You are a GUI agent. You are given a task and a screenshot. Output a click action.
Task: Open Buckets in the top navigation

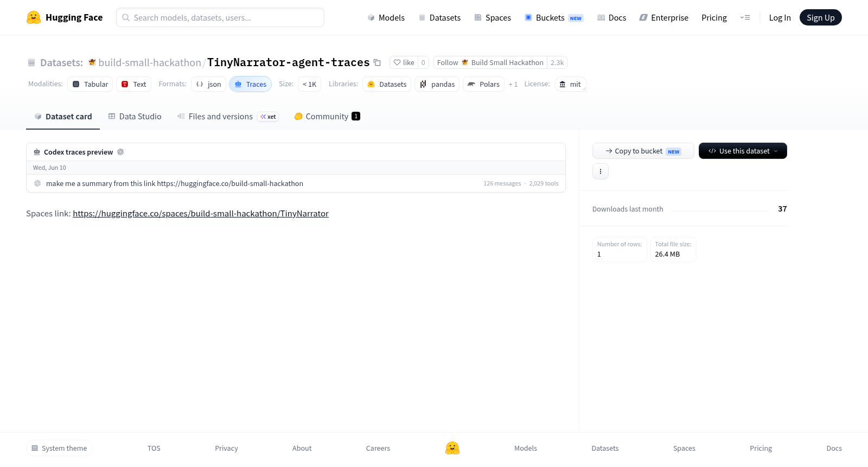click(553, 17)
